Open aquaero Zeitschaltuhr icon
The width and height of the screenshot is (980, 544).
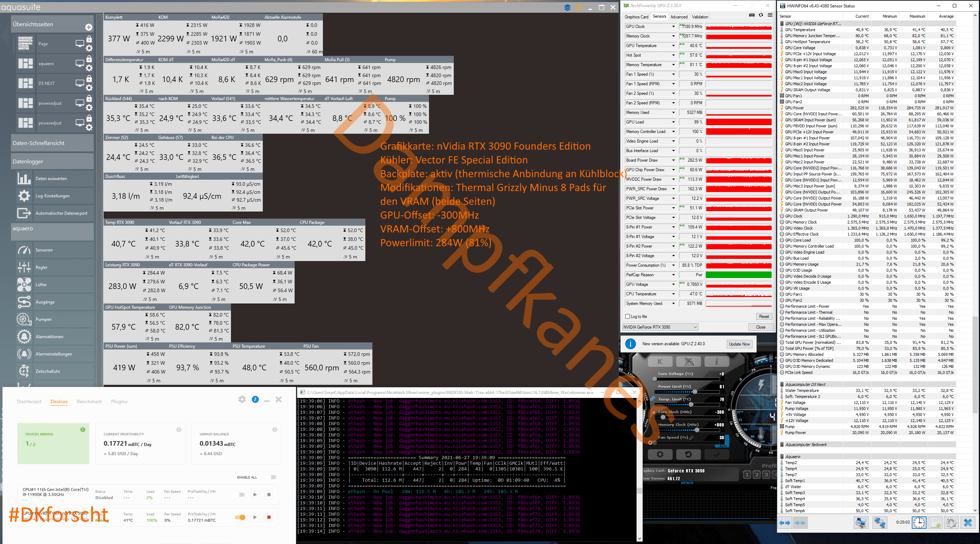click(24, 371)
